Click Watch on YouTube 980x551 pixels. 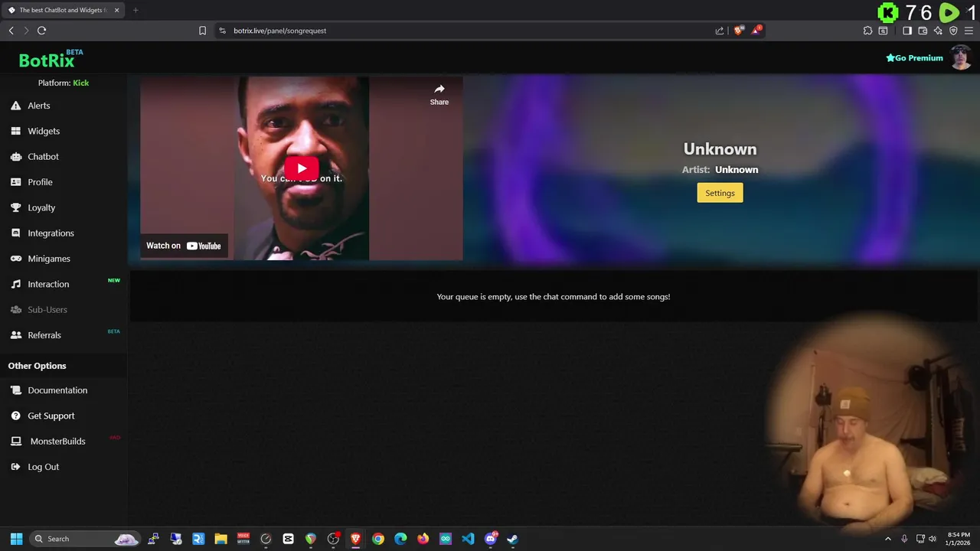click(184, 246)
